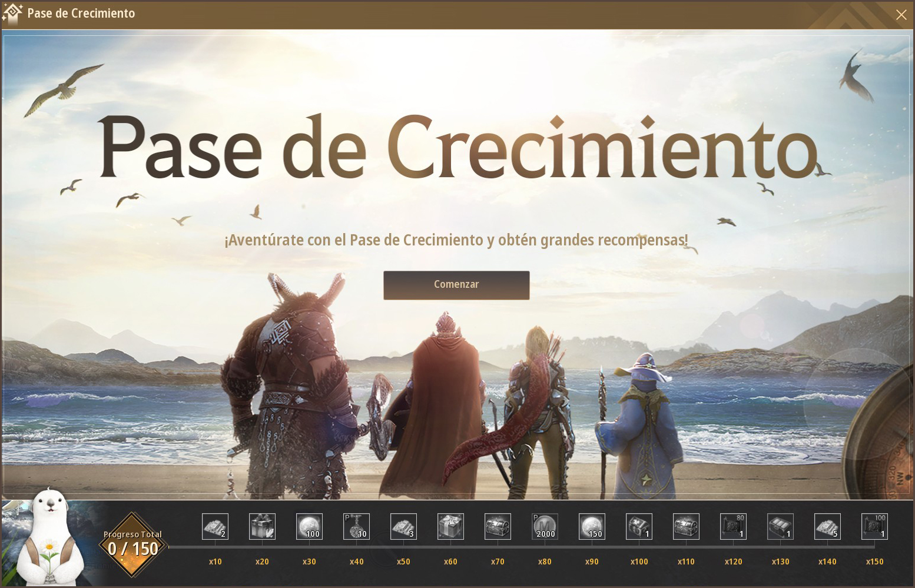Select the x70 treasure chest reward icon
This screenshot has width=915, height=588.
point(498,526)
